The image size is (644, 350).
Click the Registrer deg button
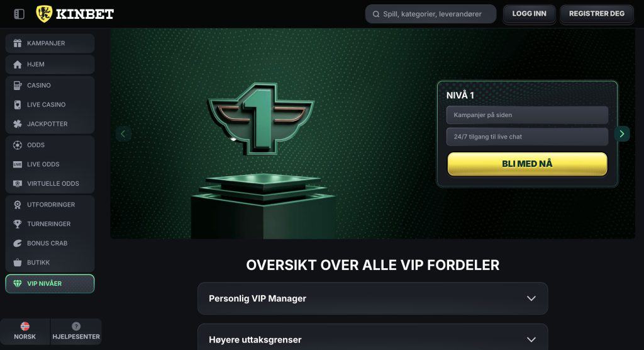click(597, 14)
